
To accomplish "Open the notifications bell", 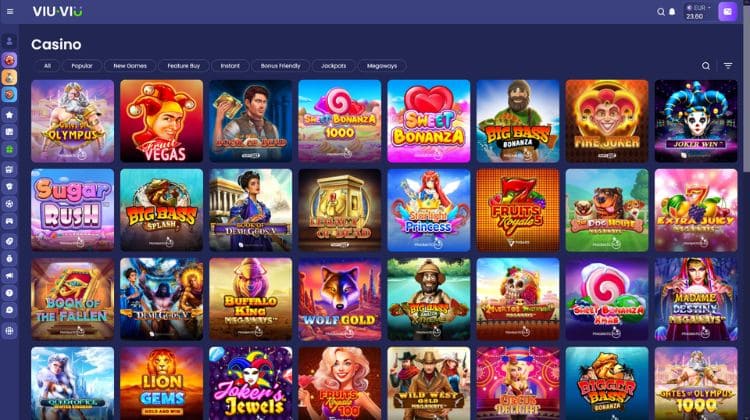I will [672, 11].
